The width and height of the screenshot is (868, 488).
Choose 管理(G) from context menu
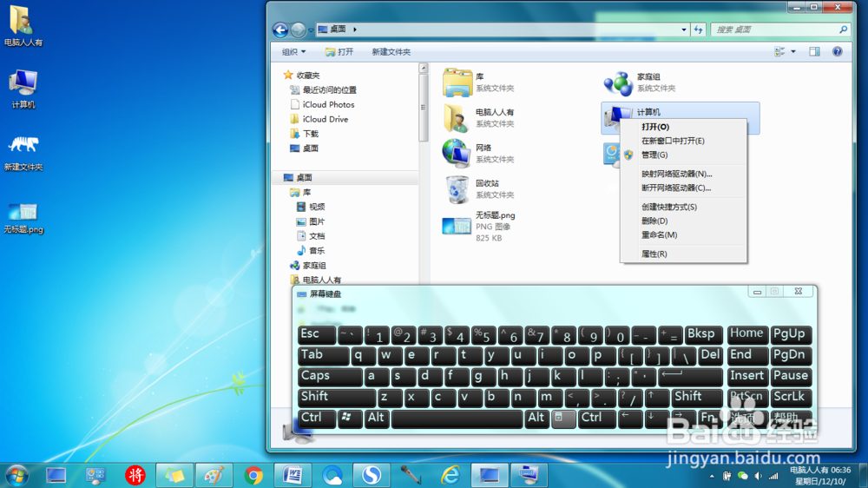coord(683,155)
